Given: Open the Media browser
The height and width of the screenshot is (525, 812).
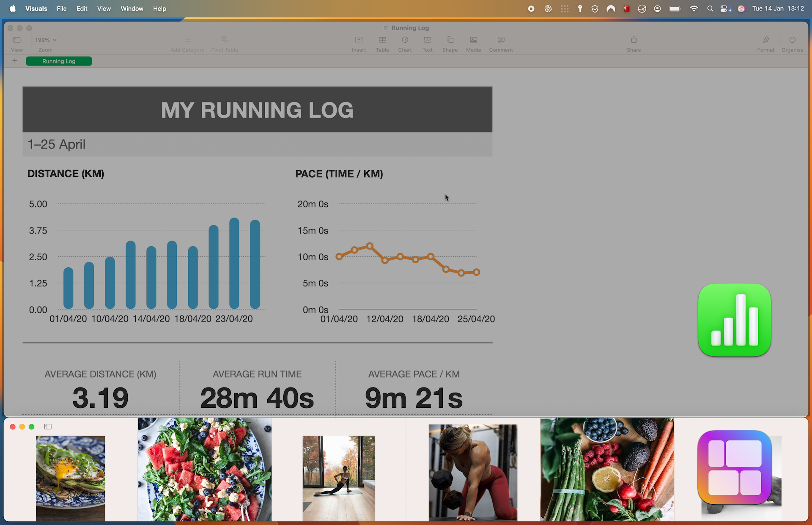Looking at the screenshot, I should 473,43.
